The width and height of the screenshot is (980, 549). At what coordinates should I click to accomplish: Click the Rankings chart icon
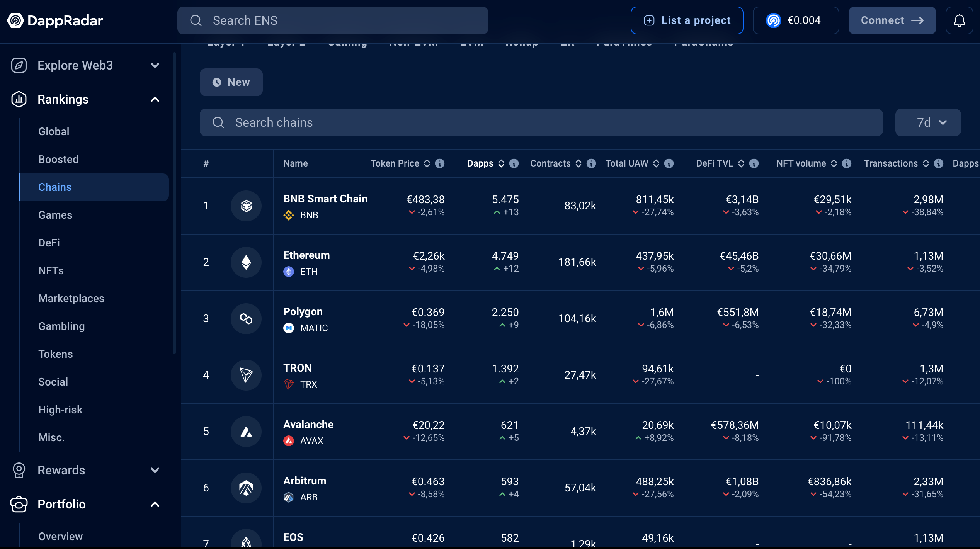pyautogui.click(x=19, y=99)
